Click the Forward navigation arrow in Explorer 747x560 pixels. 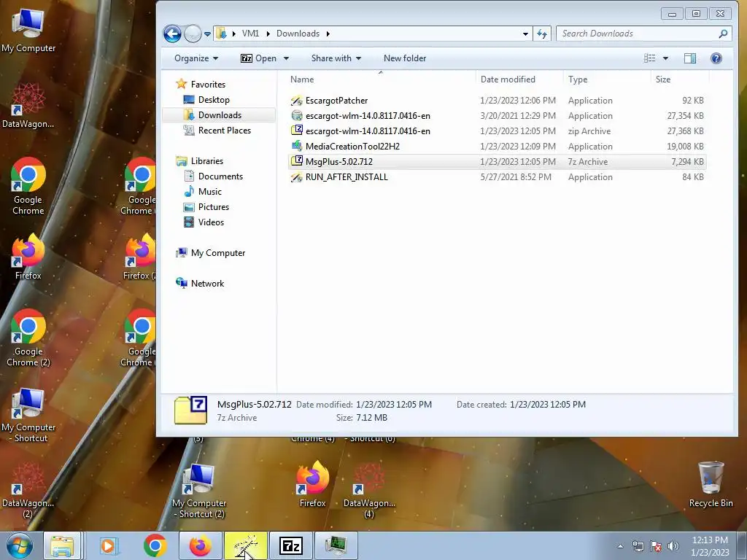point(193,34)
